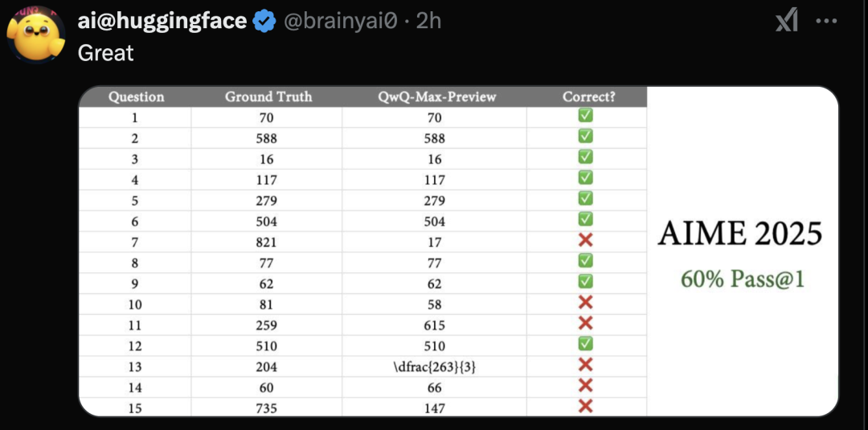Open the @brainyai0 handle link
This screenshot has width=868, height=430.
click(x=341, y=21)
